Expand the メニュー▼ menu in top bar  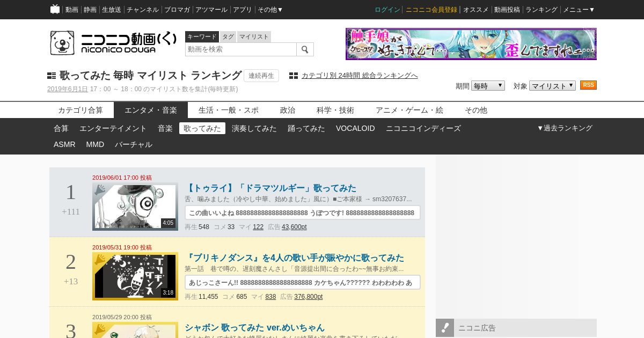[x=579, y=10]
